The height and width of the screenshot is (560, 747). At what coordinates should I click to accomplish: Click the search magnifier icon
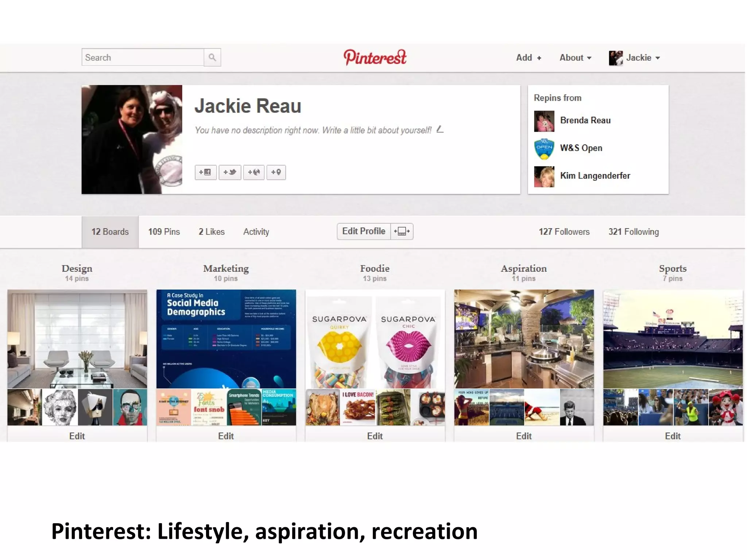212,57
